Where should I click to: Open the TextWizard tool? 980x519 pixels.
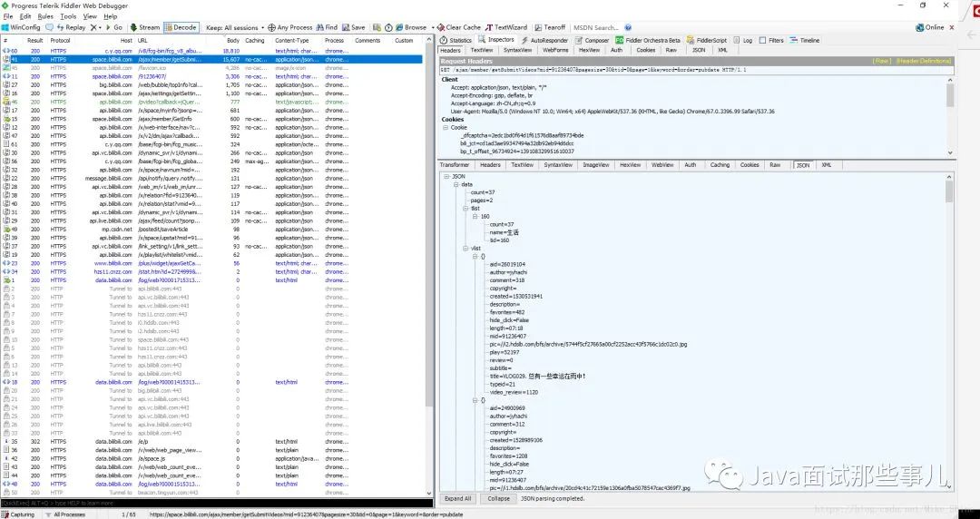point(506,27)
